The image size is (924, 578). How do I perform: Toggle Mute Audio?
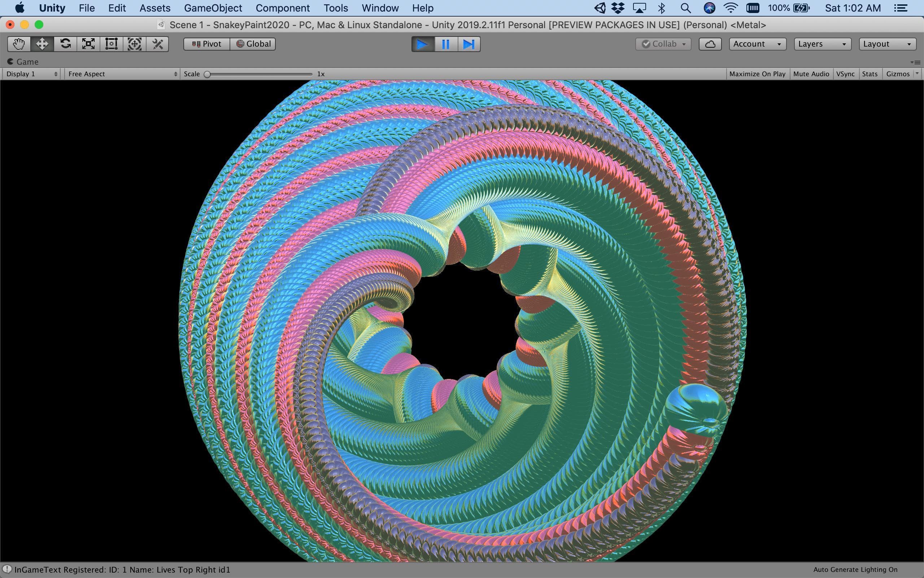(x=811, y=74)
